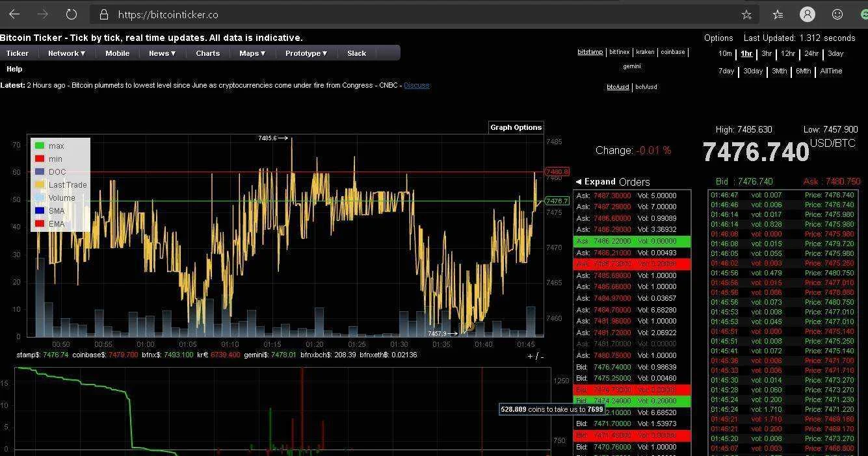Click the coinbase$ 7479.700 price readout
The width and height of the screenshot is (868, 456).
click(105, 355)
